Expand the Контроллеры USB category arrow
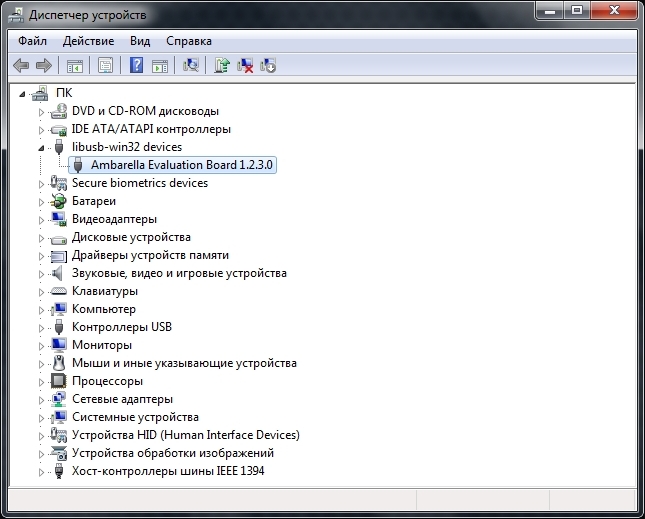 tap(42, 327)
